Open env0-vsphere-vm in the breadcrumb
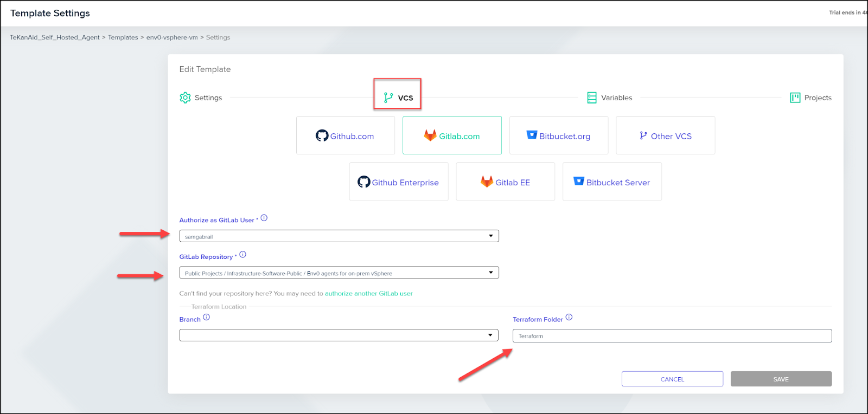868x414 pixels. [172, 37]
